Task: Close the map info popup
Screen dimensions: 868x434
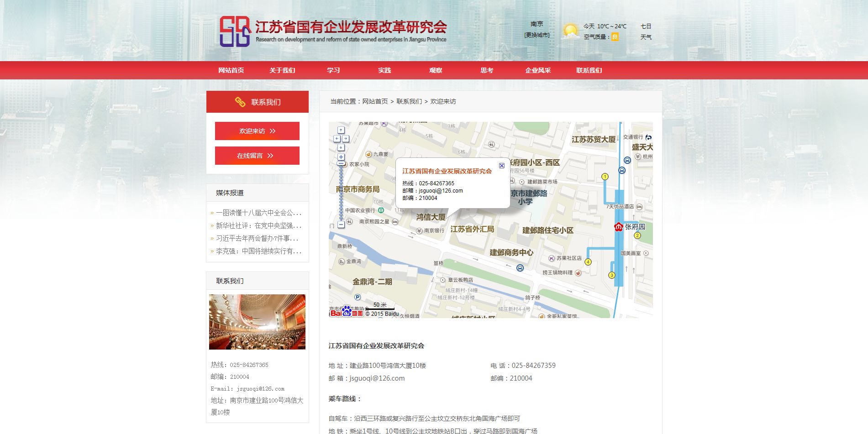Action: pyautogui.click(x=501, y=166)
